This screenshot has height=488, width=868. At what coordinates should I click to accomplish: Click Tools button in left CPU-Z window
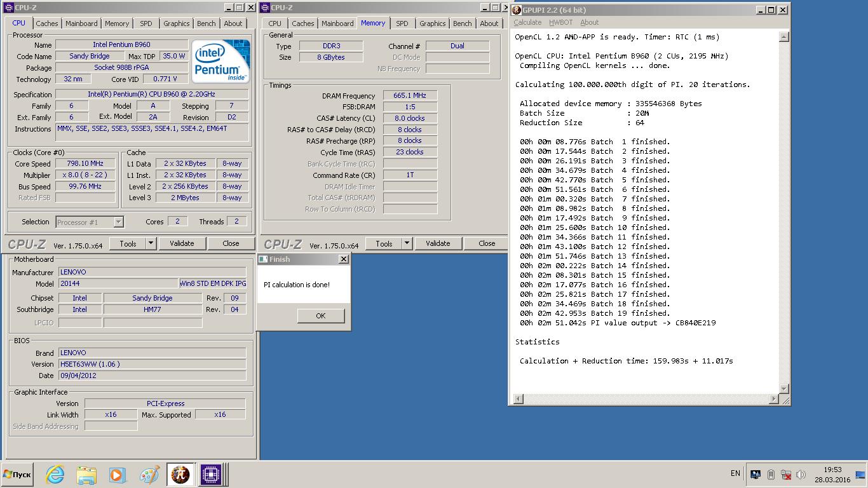coord(128,243)
